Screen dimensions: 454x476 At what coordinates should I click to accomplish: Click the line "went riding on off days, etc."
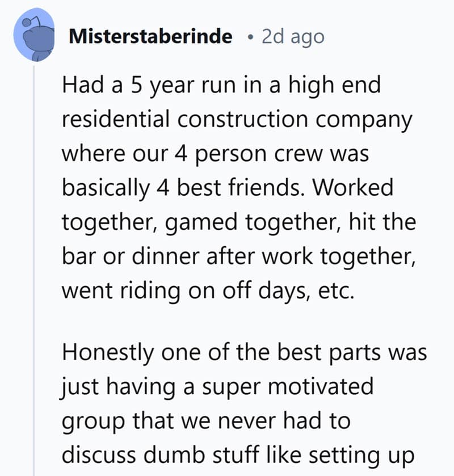click(207, 291)
